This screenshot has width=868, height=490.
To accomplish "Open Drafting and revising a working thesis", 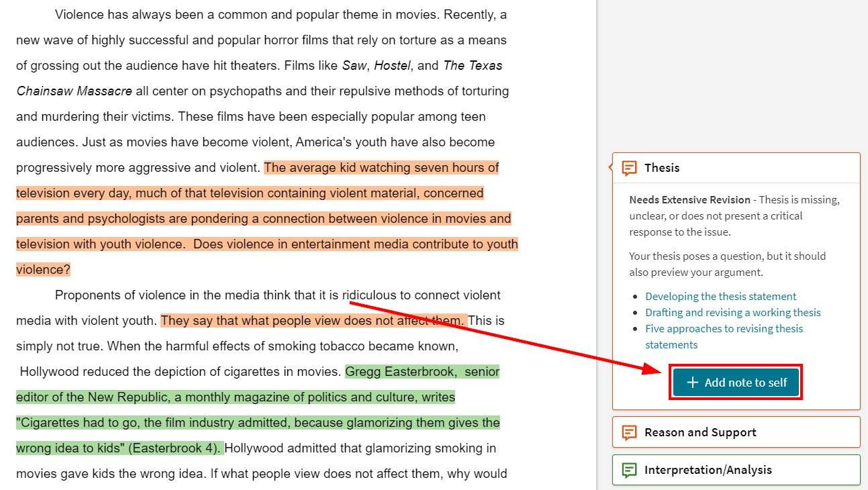I will tap(732, 312).
